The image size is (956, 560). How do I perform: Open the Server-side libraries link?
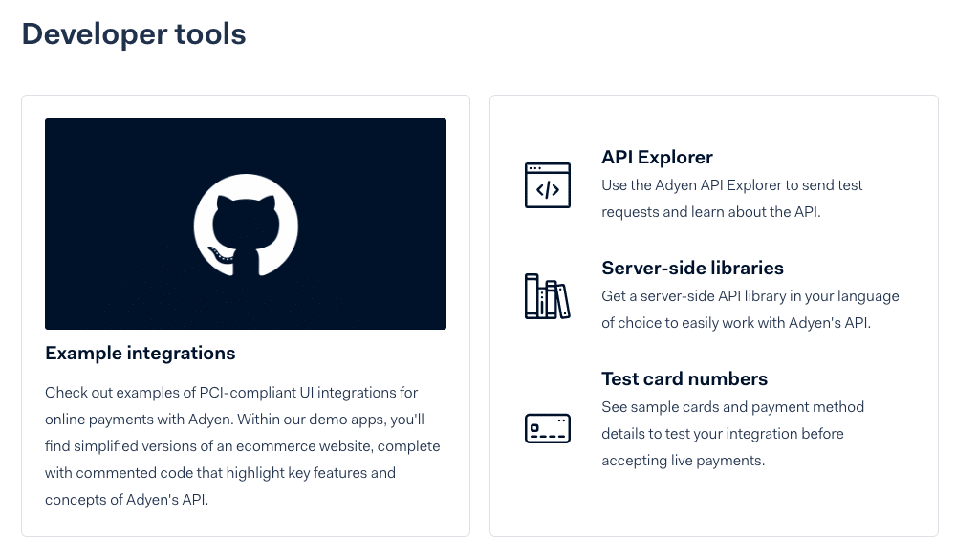[x=692, y=269]
